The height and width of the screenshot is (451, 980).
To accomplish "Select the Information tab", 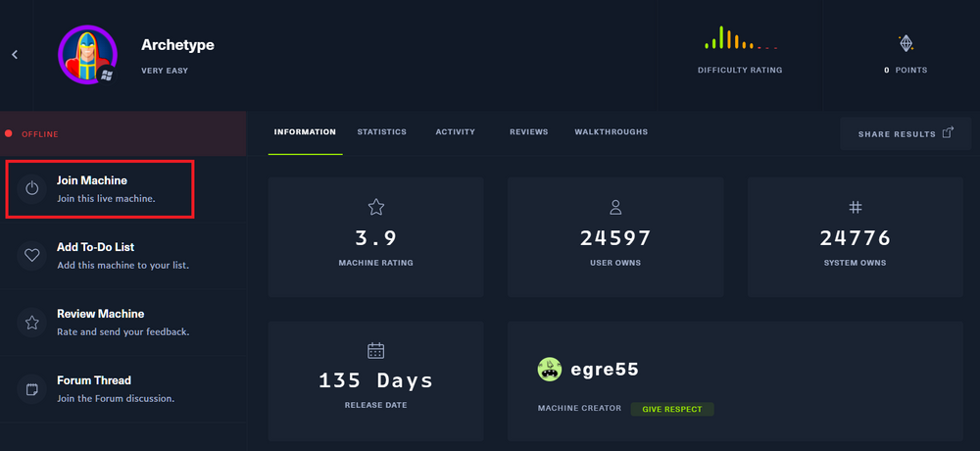I will [305, 132].
